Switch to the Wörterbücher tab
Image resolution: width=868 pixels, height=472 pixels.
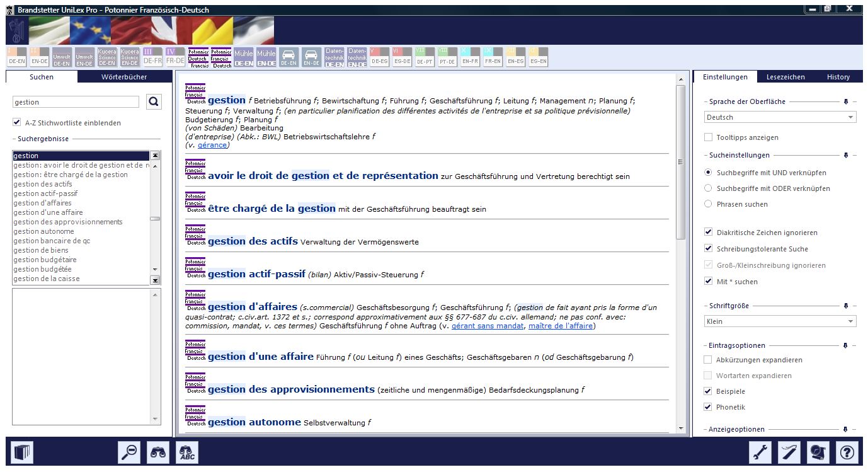pos(124,77)
